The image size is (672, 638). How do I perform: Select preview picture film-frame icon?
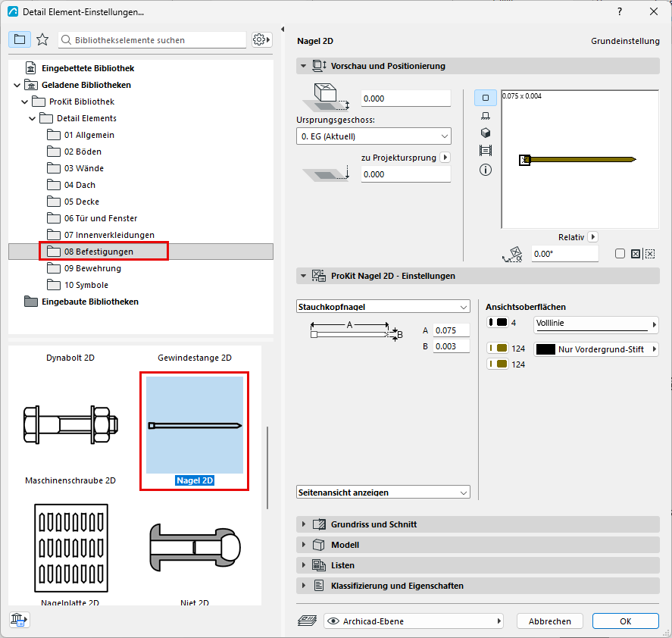(485, 151)
